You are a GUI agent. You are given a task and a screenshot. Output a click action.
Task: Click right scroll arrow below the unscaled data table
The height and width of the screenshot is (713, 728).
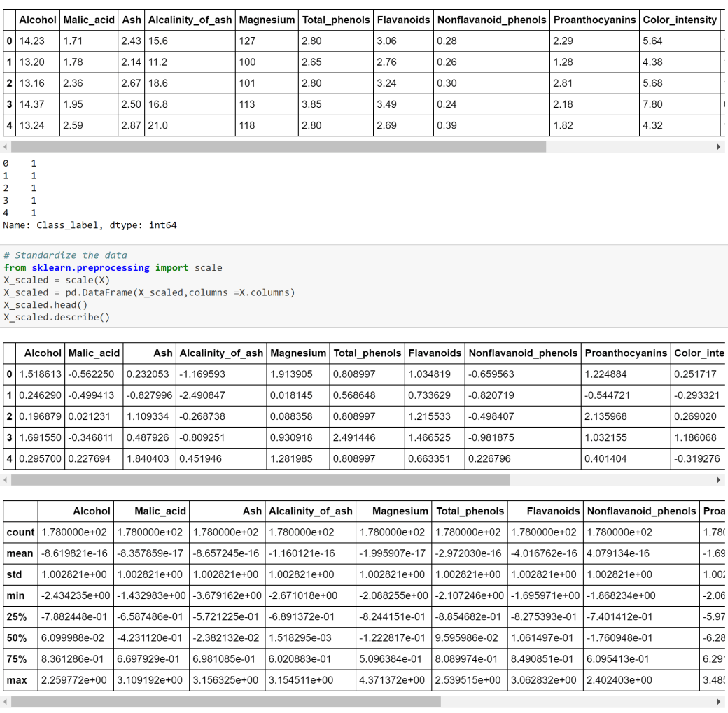coord(719,147)
